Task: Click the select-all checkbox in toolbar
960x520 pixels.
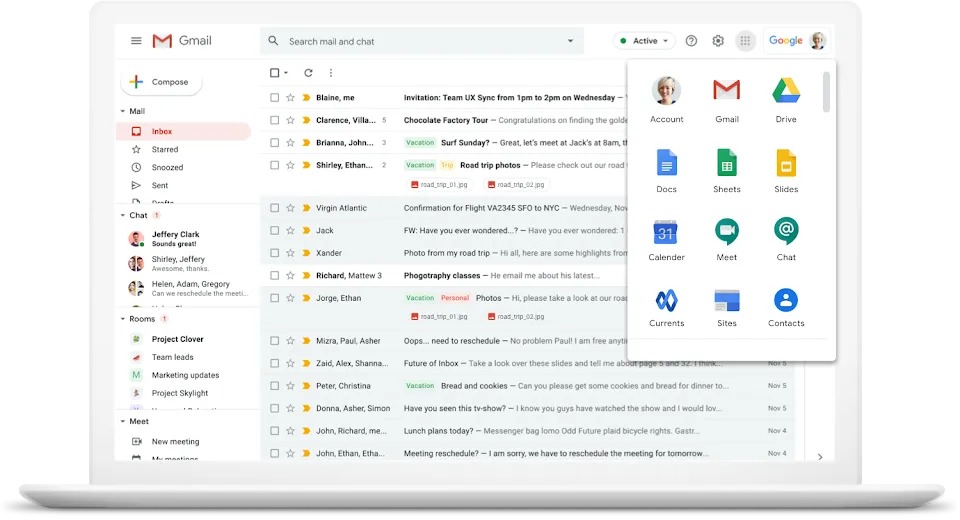Action: 274,73
